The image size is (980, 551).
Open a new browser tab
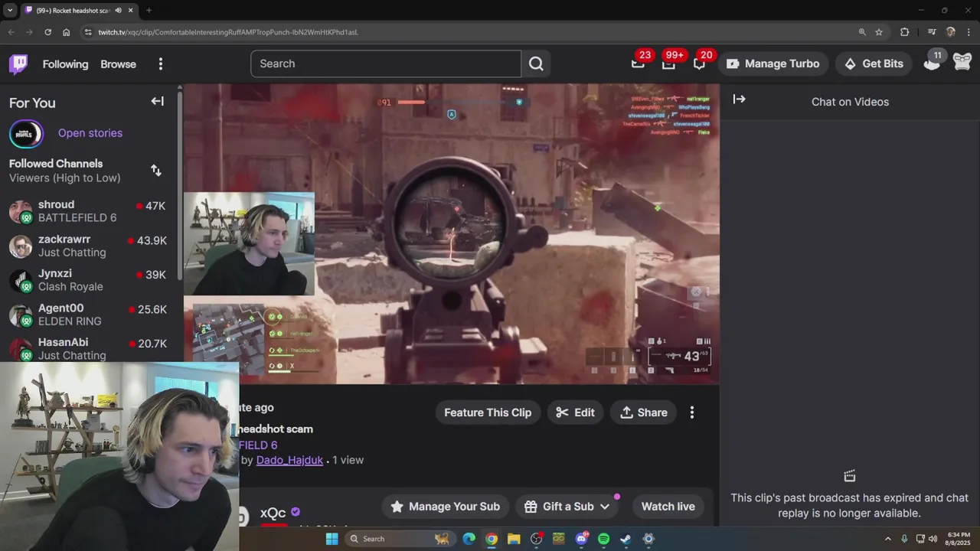pyautogui.click(x=149, y=10)
